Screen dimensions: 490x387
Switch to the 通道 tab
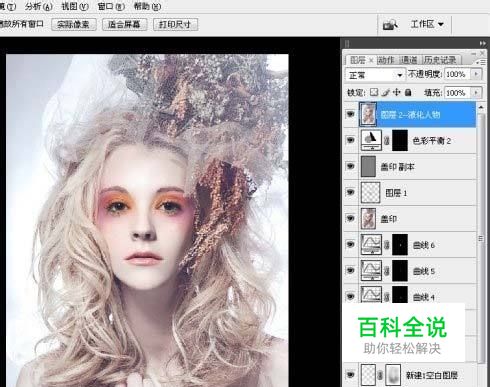(409, 60)
